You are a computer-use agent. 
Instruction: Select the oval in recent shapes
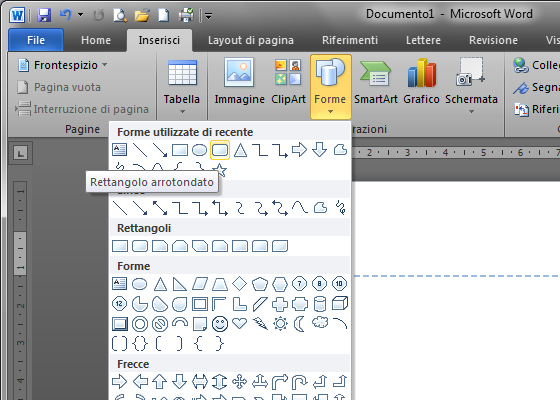[199, 150]
